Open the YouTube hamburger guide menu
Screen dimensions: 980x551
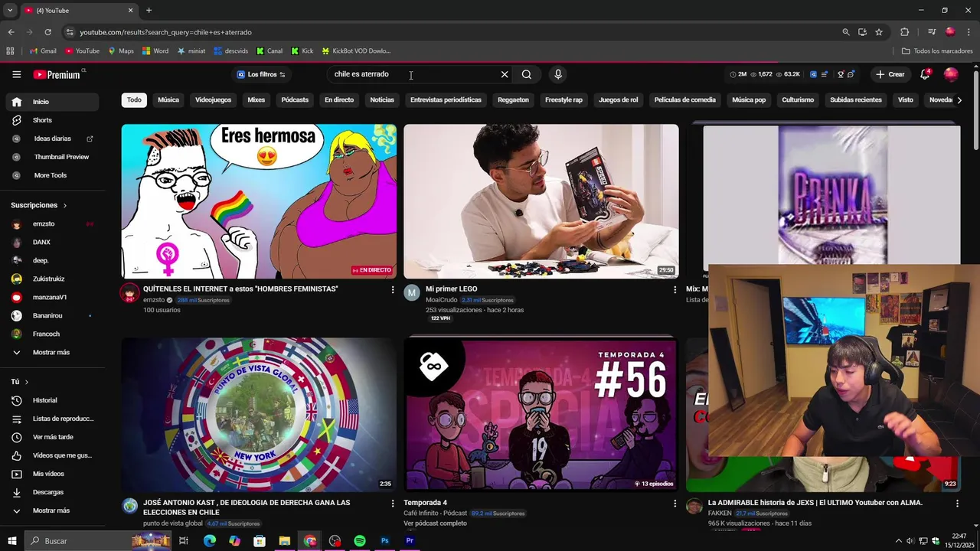[16, 74]
